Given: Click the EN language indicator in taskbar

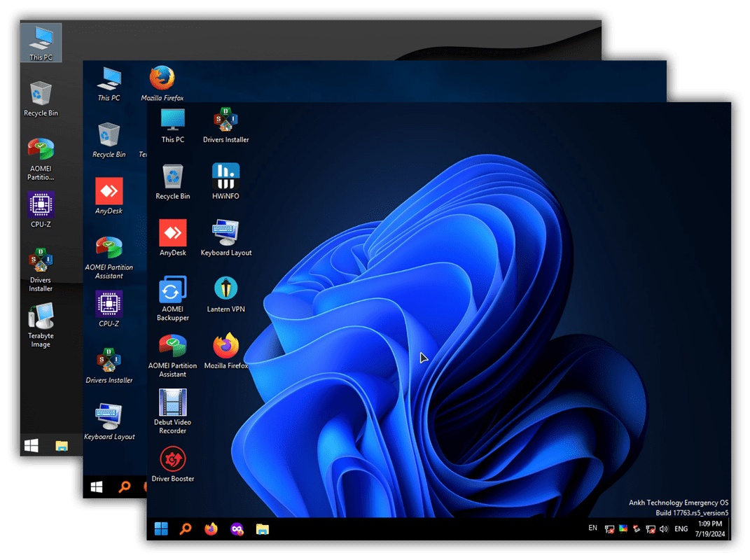Looking at the screenshot, I should (x=592, y=528).
